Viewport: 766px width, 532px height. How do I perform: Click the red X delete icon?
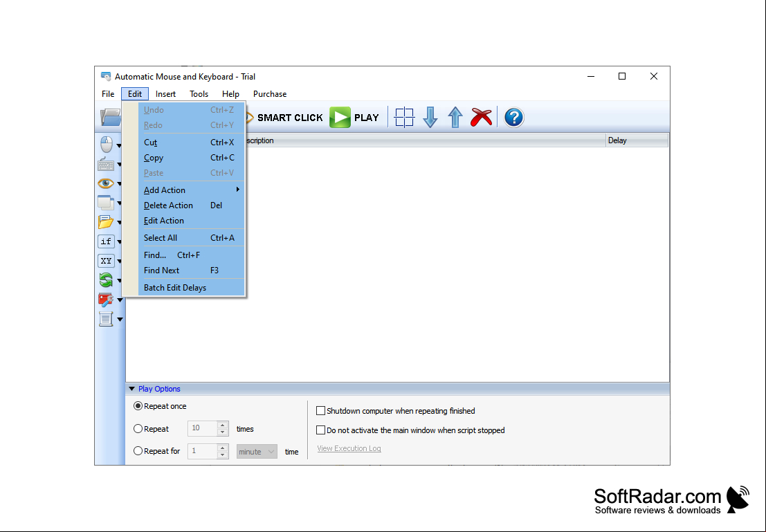click(x=481, y=117)
